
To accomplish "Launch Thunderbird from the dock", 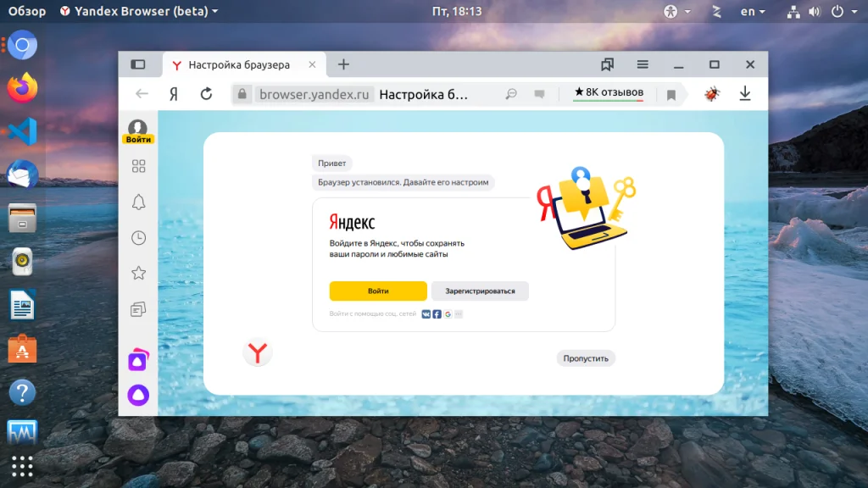I will (x=22, y=175).
